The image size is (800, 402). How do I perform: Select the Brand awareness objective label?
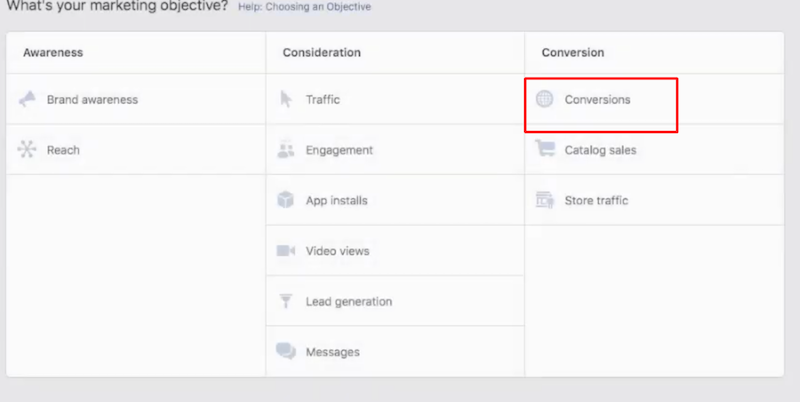92,100
